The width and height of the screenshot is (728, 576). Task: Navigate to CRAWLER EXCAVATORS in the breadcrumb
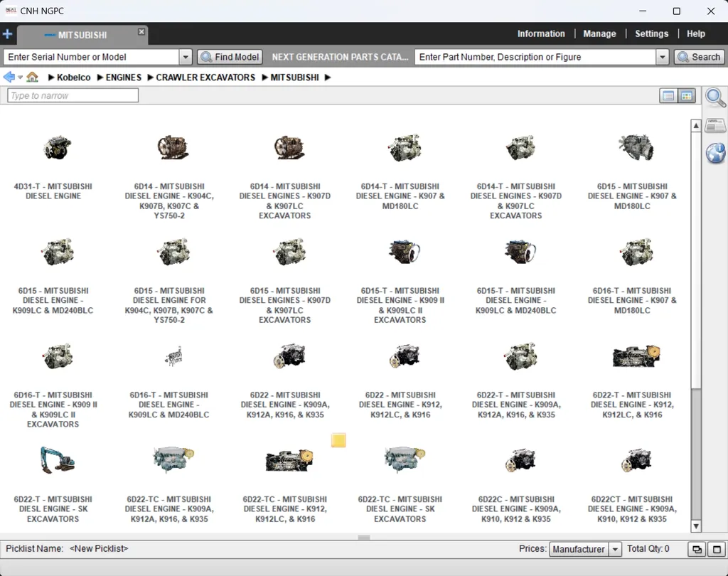205,78
